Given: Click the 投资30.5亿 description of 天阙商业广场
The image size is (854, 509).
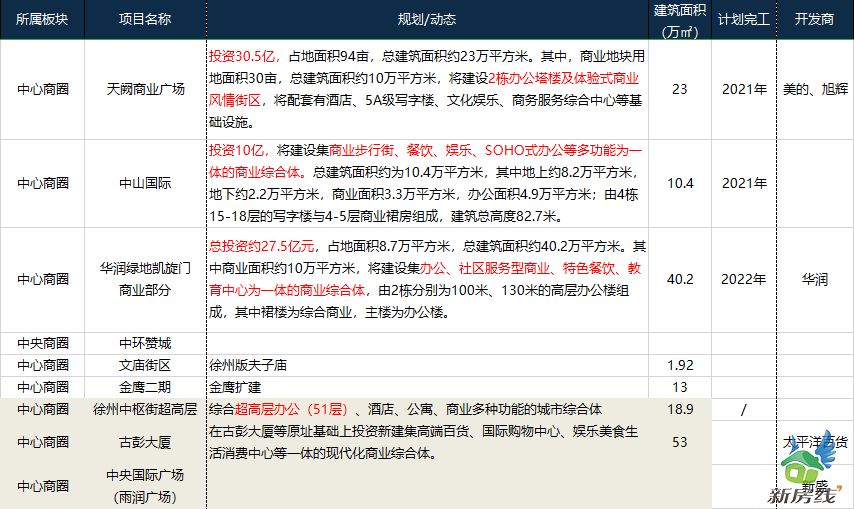Looking at the screenshot, I should pos(427,89).
